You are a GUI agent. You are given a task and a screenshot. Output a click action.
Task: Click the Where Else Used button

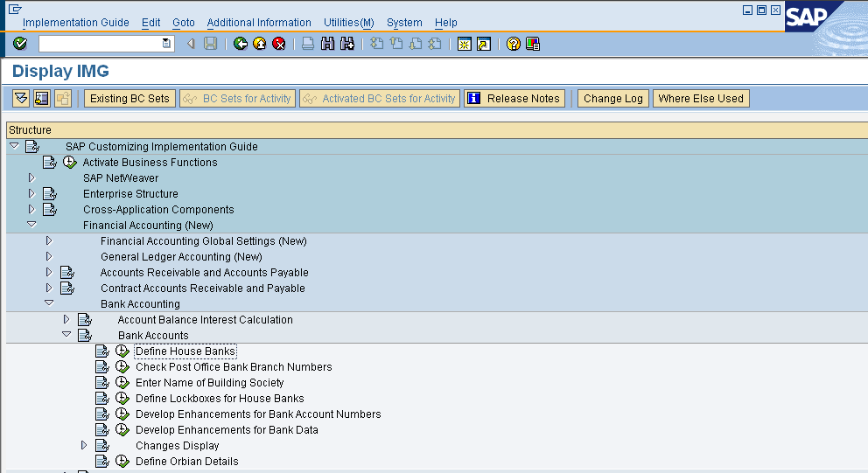click(x=701, y=99)
